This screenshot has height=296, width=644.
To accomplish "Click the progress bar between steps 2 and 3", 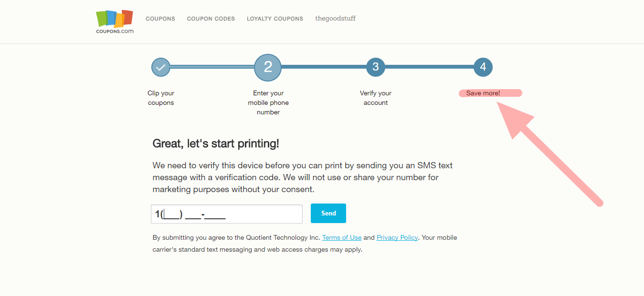I will pos(324,67).
